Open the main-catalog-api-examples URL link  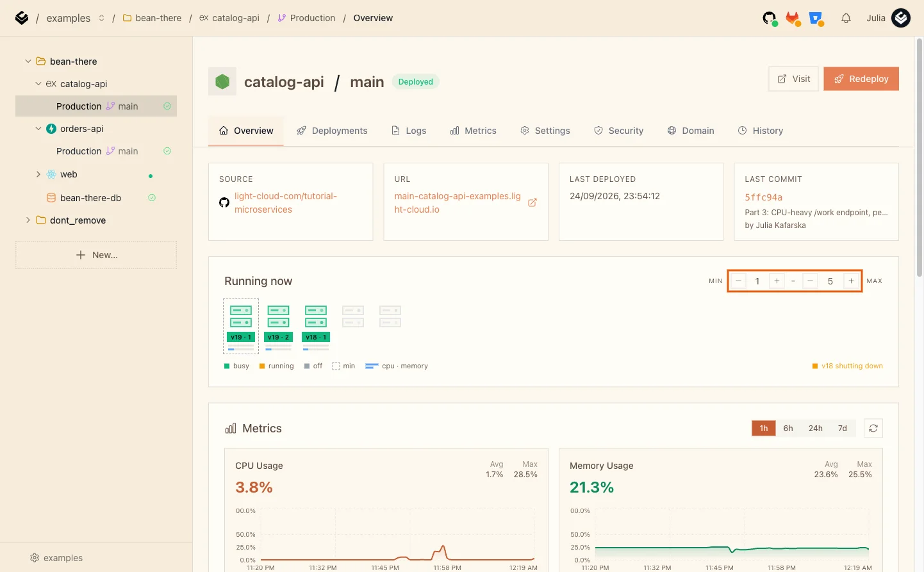click(458, 203)
